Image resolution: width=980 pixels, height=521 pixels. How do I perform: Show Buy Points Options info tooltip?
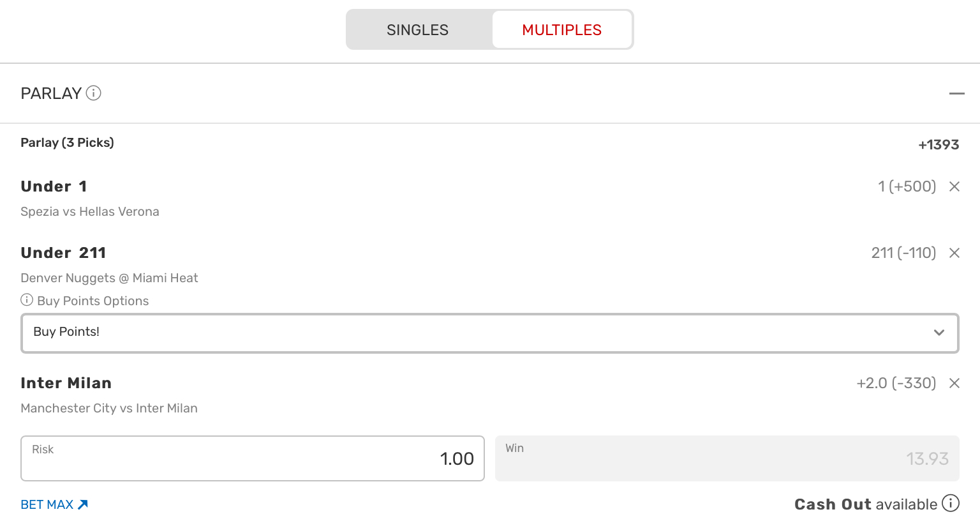point(27,300)
